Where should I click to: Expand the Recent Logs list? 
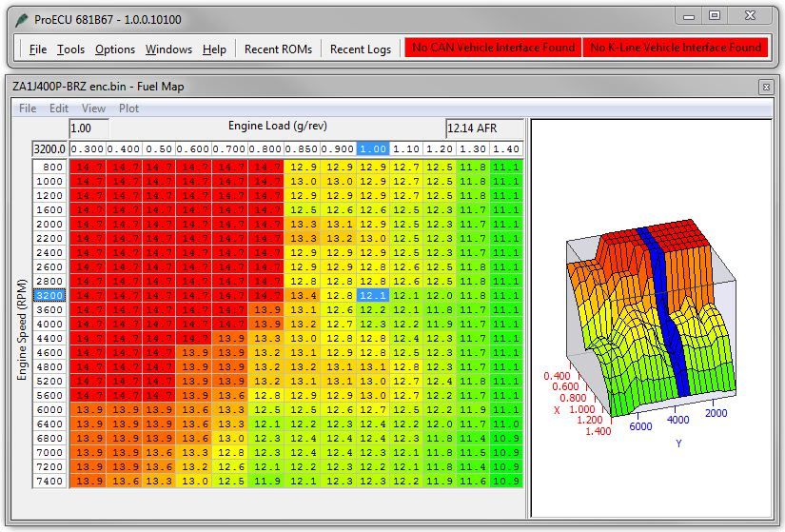(x=360, y=49)
